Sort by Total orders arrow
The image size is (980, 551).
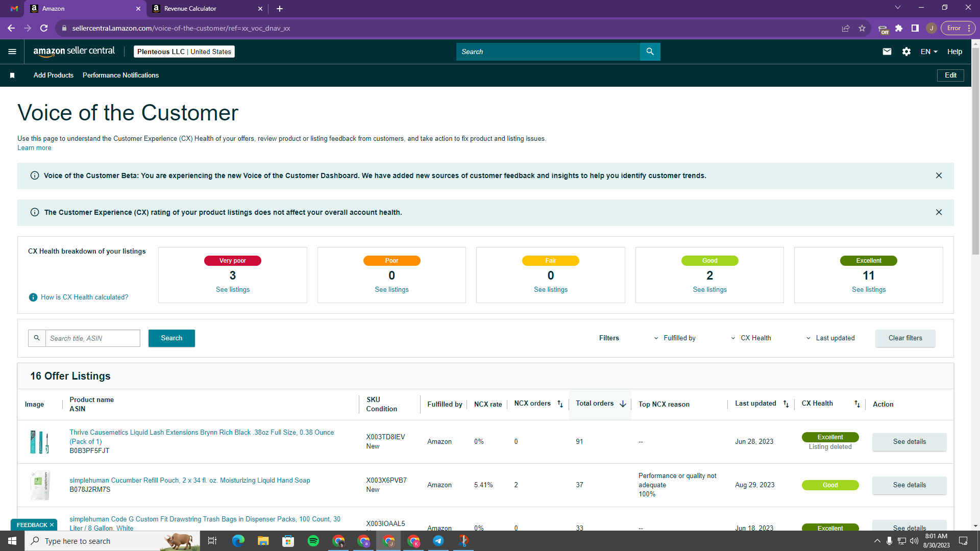tap(623, 404)
